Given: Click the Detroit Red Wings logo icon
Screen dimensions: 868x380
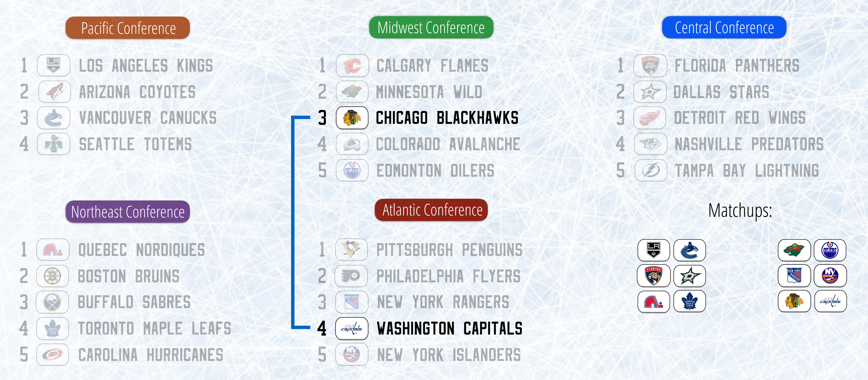Looking at the screenshot, I should click(x=650, y=118).
